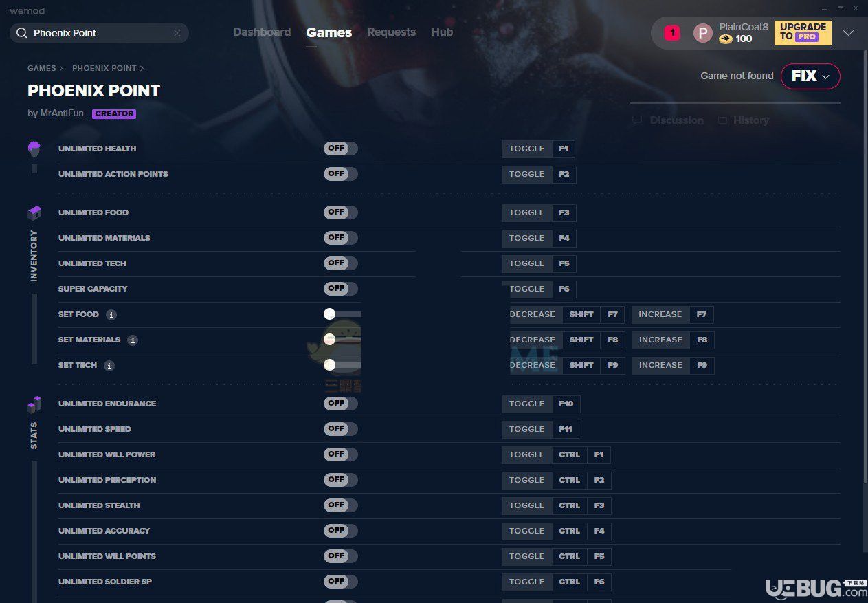Enable Unlimited Accuracy switch
Image resolution: width=868 pixels, height=603 pixels.
[x=341, y=531]
